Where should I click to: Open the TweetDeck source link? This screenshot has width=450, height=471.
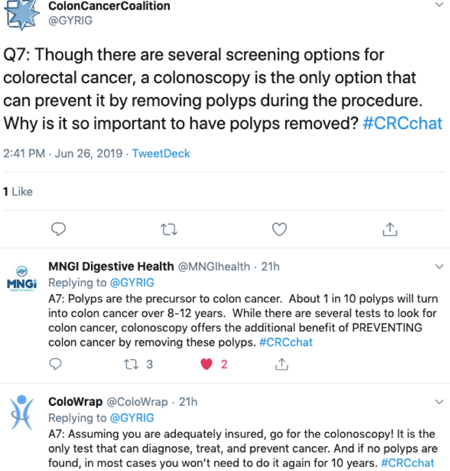(x=161, y=153)
